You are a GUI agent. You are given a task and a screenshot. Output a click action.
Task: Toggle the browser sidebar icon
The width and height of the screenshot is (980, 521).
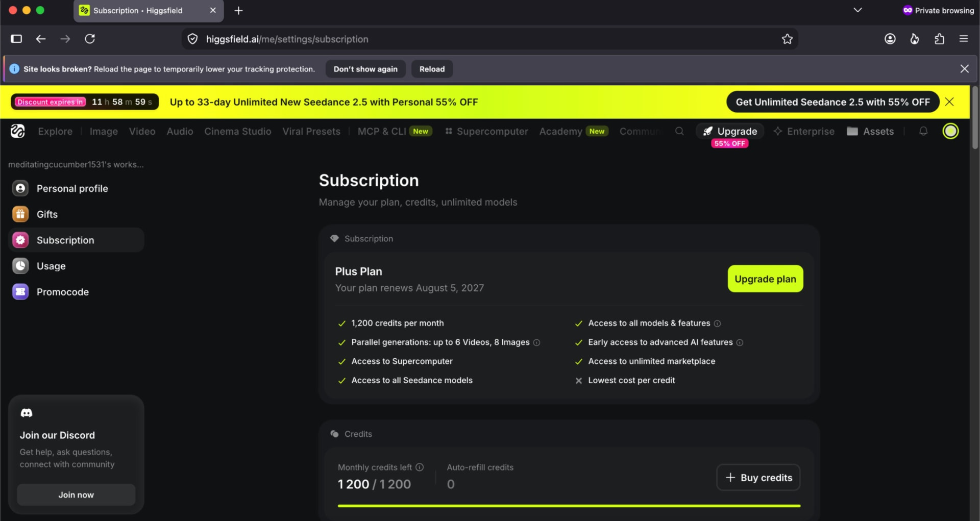[x=16, y=39]
